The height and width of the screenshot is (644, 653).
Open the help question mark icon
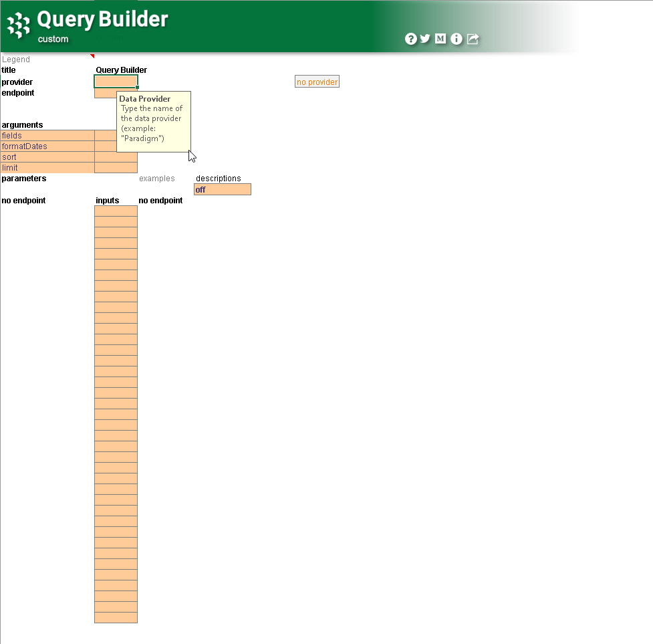pos(410,39)
